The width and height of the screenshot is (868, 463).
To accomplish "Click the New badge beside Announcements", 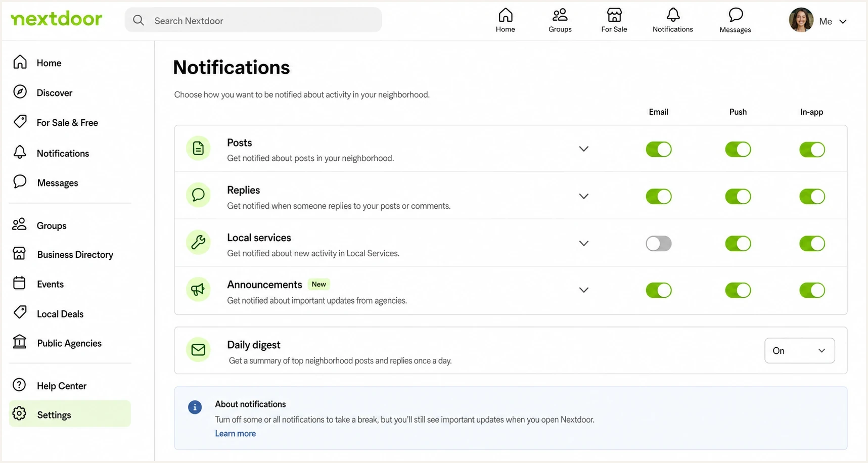I will tap(318, 284).
